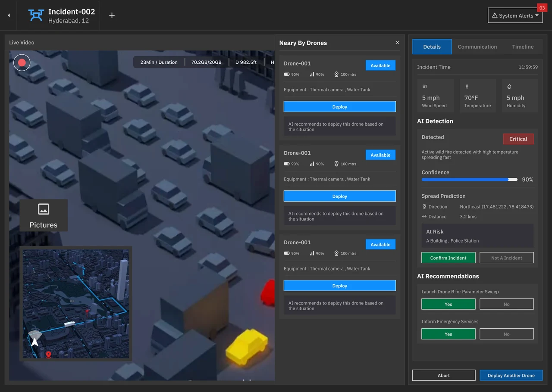The image size is (552, 392).
Task: Add a new incident tab with plus icon
Action: pyautogui.click(x=112, y=15)
